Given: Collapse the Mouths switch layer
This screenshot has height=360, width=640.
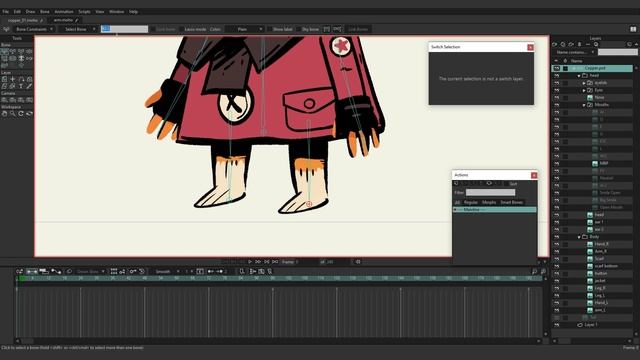Looking at the screenshot, I should pos(584,105).
